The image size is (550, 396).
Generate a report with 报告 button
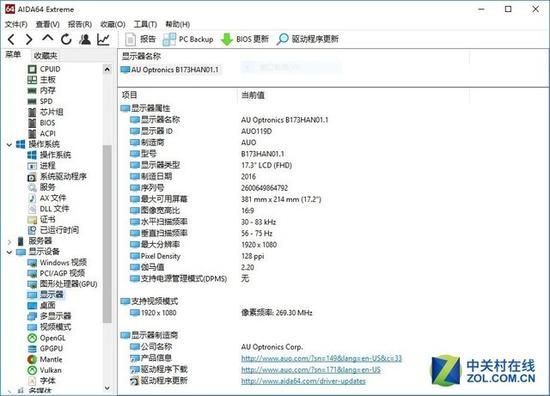point(140,39)
